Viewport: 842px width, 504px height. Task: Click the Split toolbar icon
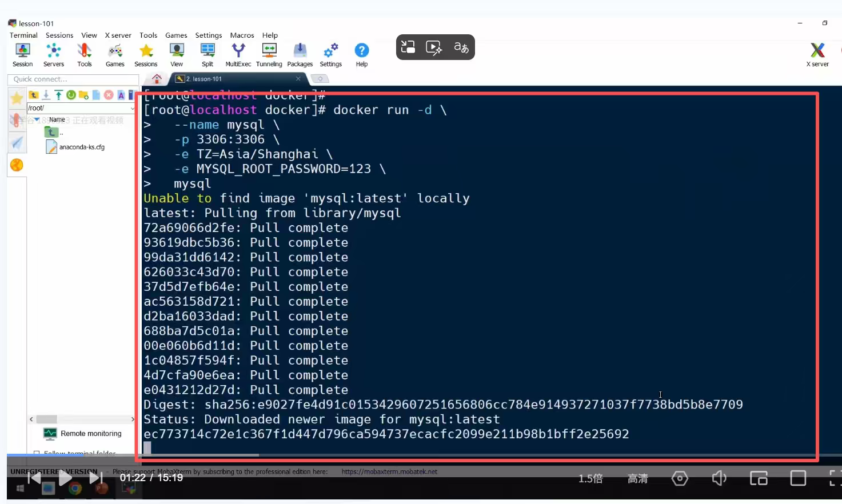207,55
